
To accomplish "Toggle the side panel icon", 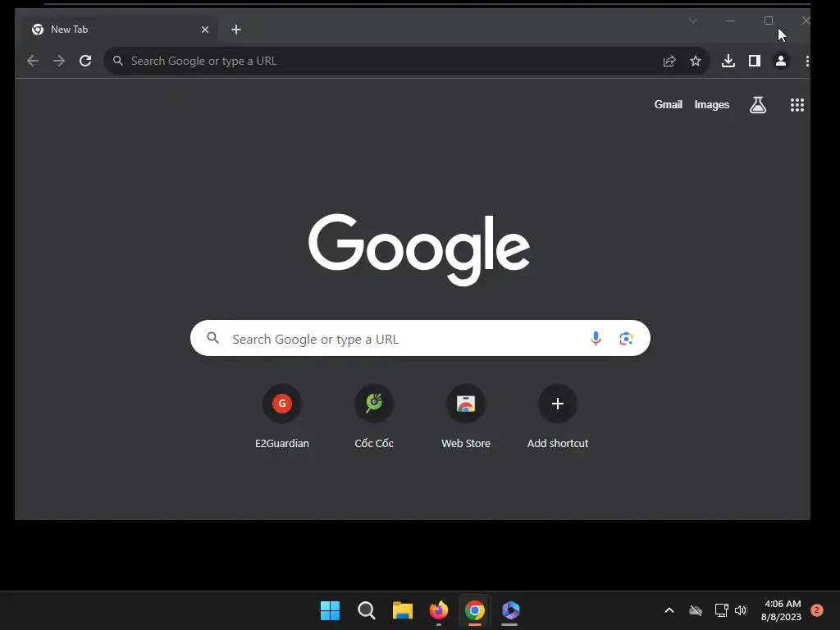I will [x=755, y=61].
